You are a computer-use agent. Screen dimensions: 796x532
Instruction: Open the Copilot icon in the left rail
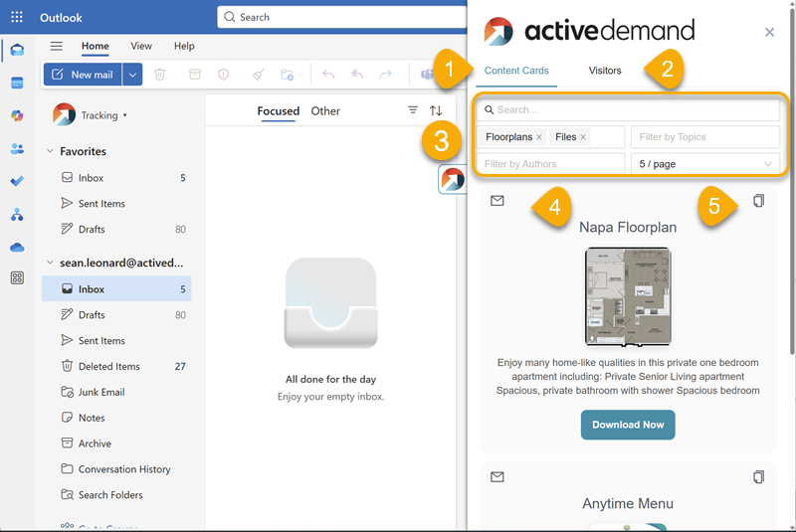tap(17, 115)
